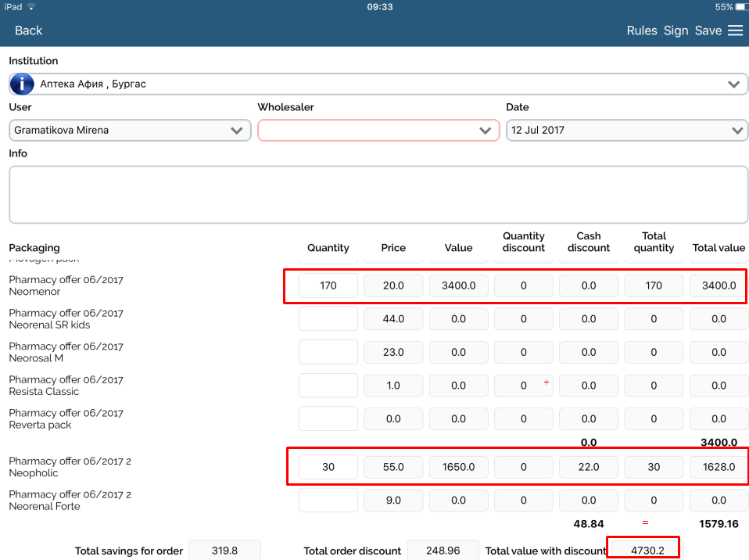The height and width of the screenshot is (560, 749).
Task: Edit Neopholic quantity field showing 30
Action: [328, 467]
